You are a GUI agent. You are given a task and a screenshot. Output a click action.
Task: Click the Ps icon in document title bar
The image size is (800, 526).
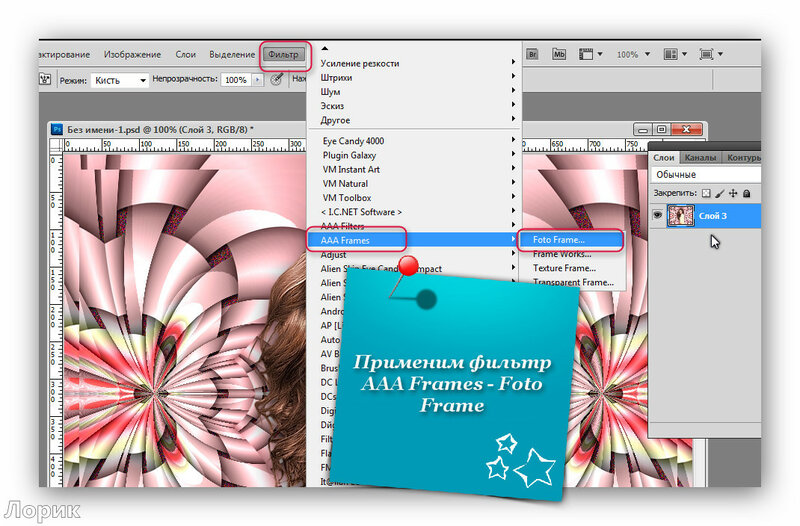tap(57, 130)
